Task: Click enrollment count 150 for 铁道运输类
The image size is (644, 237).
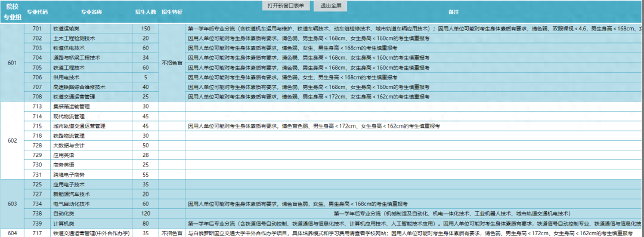Action: [x=146, y=29]
